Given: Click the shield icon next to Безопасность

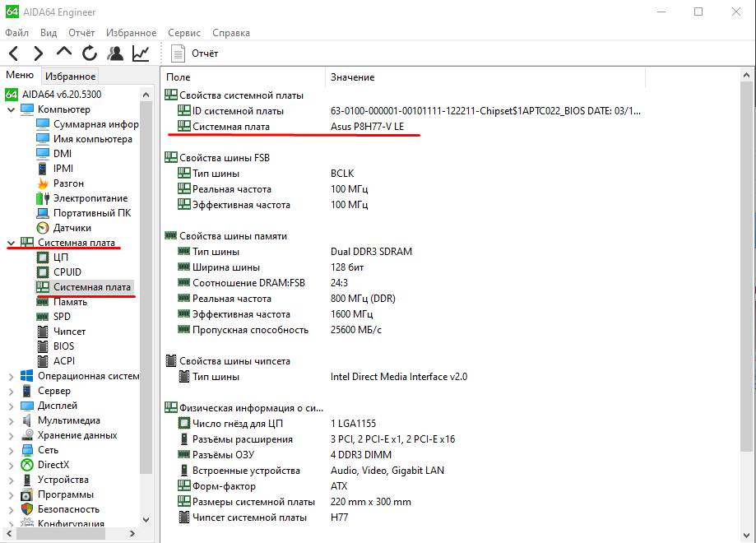Looking at the screenshot, I should [27, 509].
